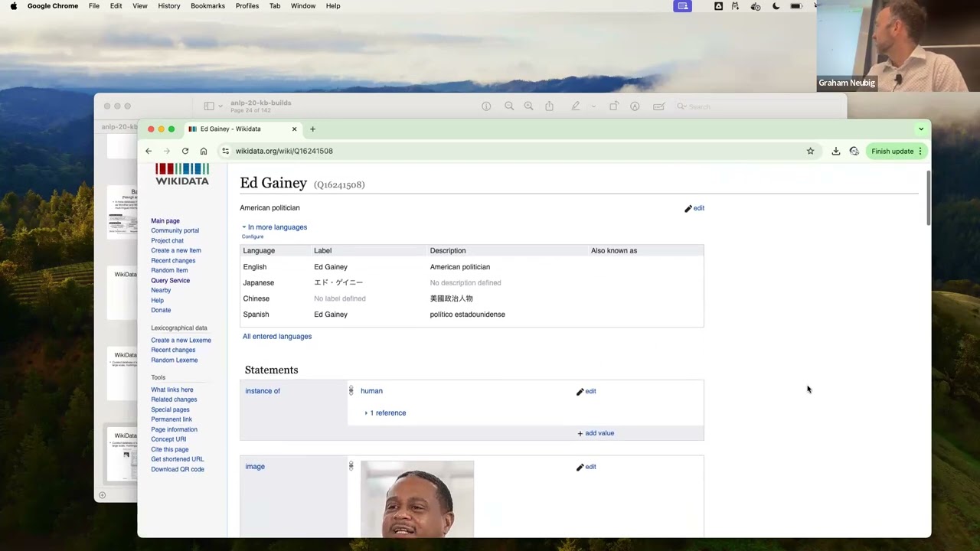Click zoom out icon in Preview window
This screenshot has height=551, width=980.
pyautogui.click(x=509, y=106)
